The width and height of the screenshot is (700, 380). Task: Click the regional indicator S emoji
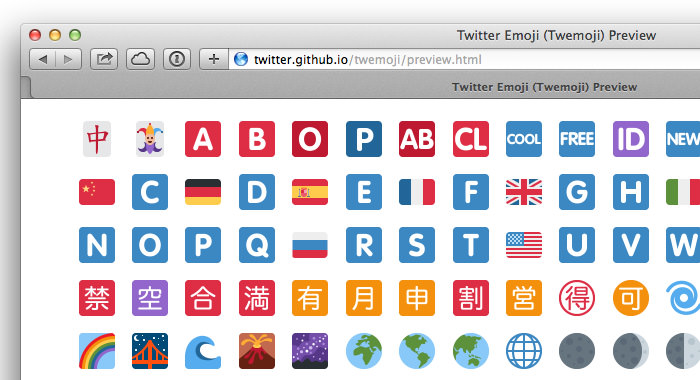pos(417,245)
